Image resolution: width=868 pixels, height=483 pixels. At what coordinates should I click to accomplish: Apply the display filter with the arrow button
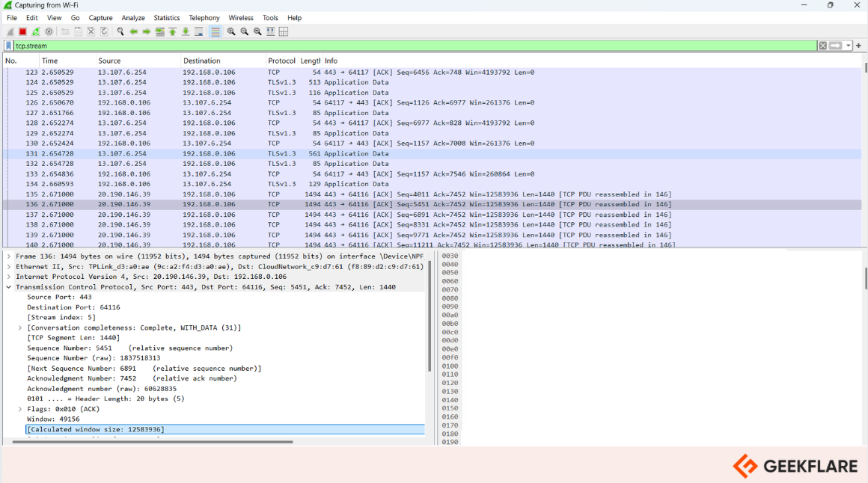coord(834,45)
